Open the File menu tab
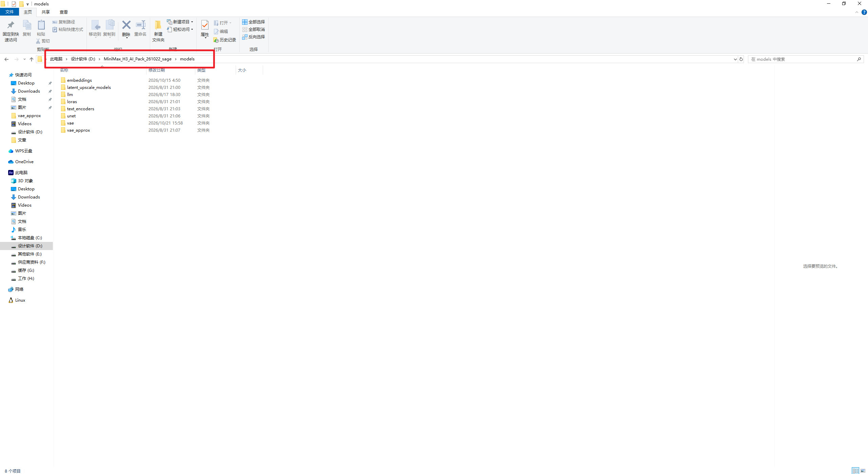 (x=9, y=12)
